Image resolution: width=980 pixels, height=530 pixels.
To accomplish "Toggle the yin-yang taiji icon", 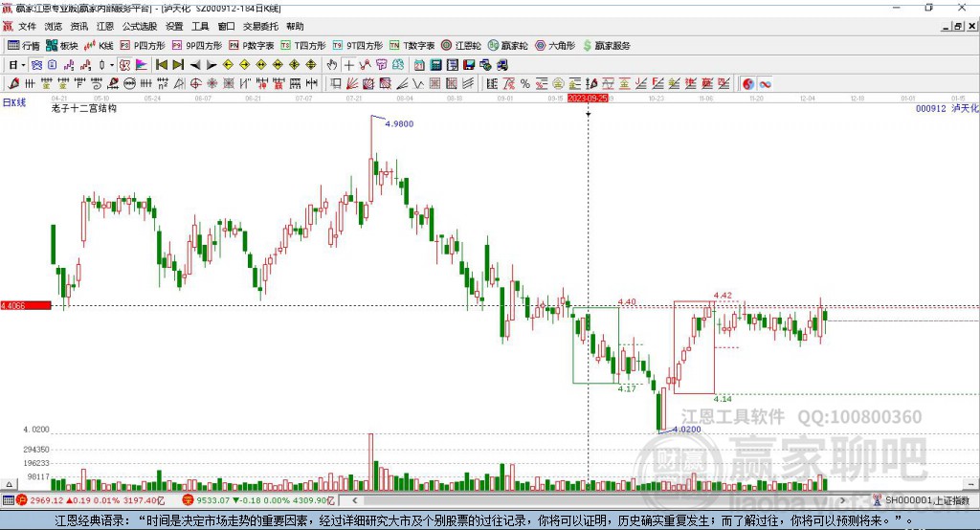I will [x=748, y=84].
